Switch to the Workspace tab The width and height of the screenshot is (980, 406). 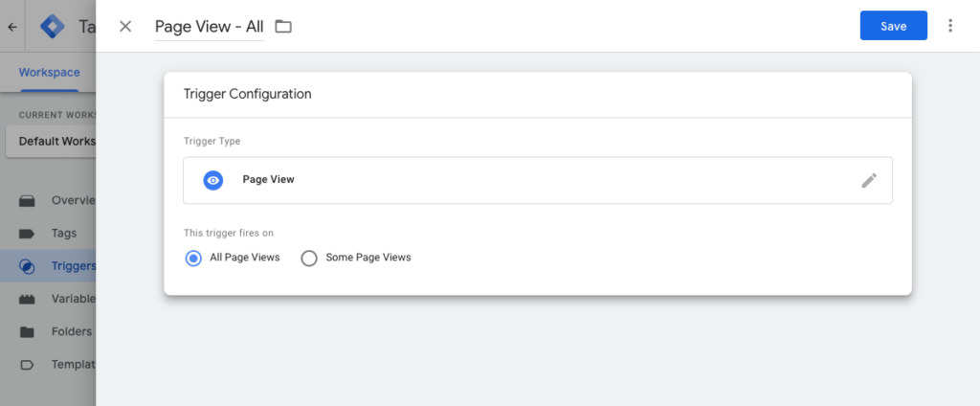point(49,73)
